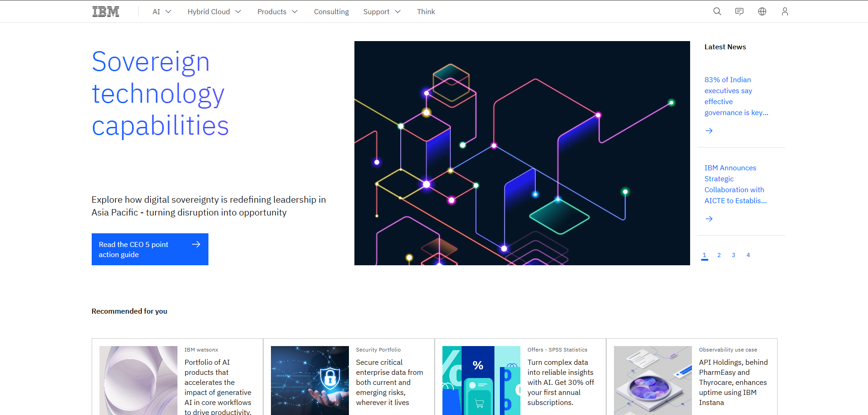Click arrow under '83% of Indian executives' news
Viewport: 868px width, 415px height.
(709, 131)
